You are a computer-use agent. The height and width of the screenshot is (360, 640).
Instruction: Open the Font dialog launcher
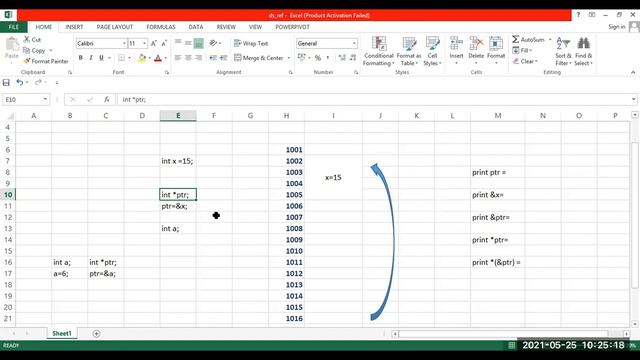click(167, 72)
